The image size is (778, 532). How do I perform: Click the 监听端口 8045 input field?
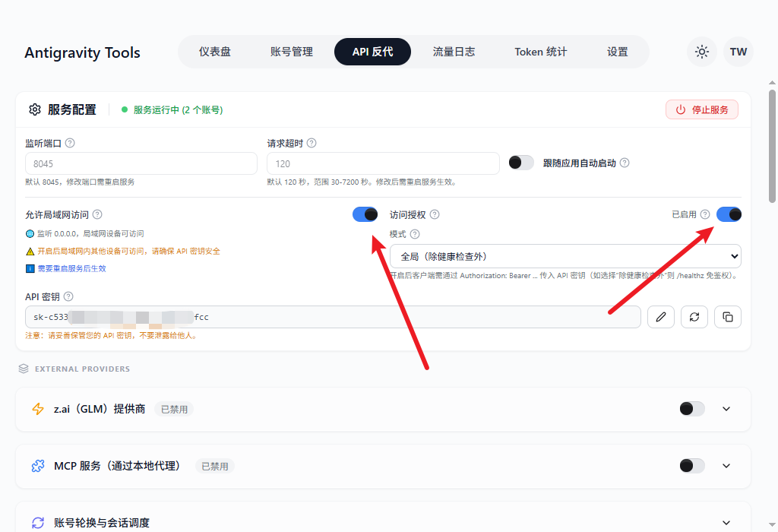tap(141, 163)
